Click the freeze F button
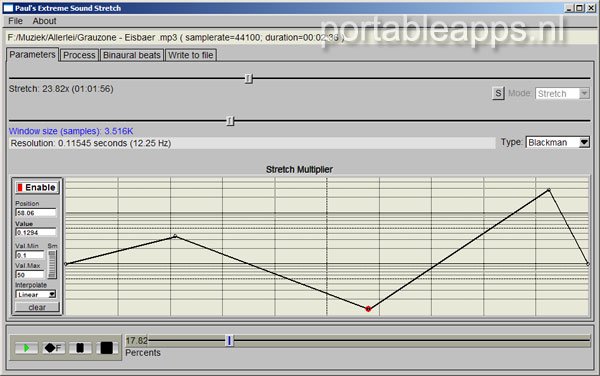 tap(53, 348)
